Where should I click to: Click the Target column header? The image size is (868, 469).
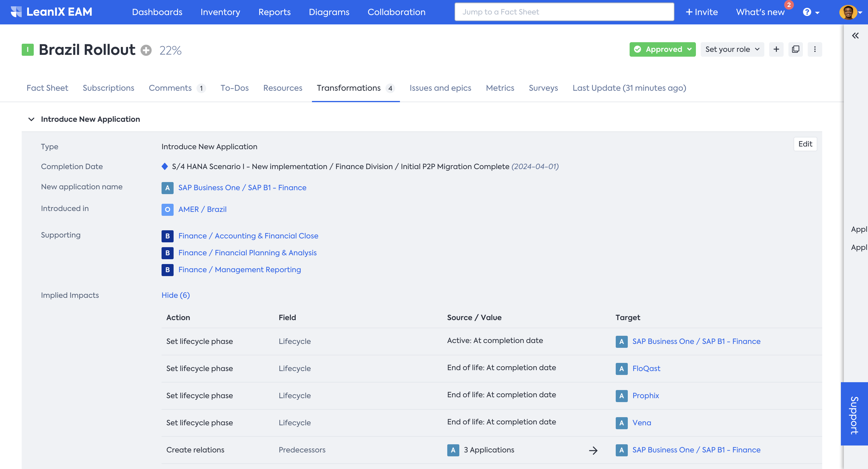coord(628,317)
